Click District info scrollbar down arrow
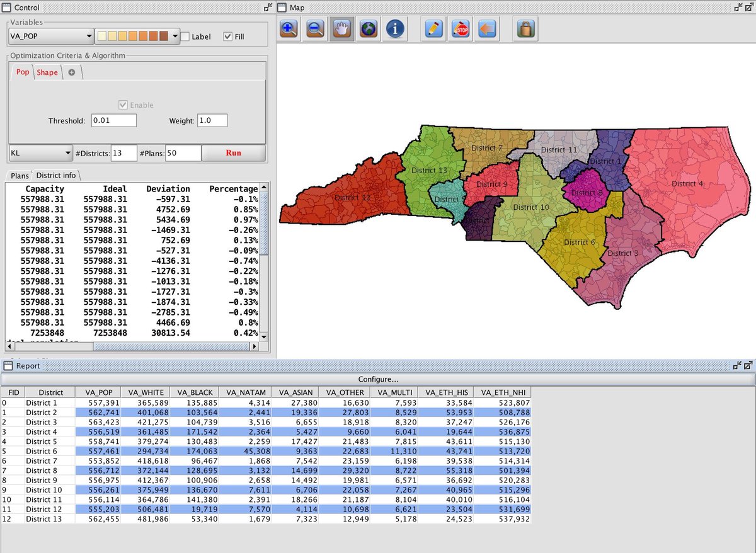The width and height of the screenshot is (756, 553). pyautogui.click(x=264, y=336)
